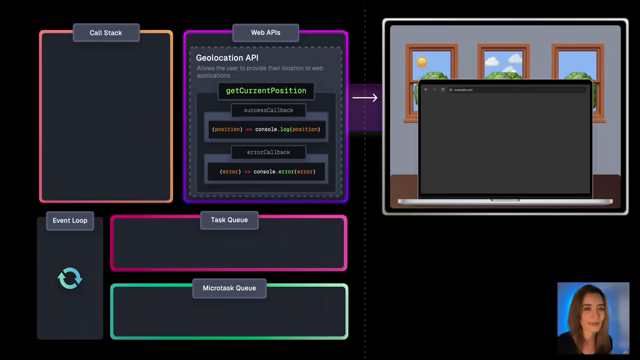
Task: Click the getCurrentPosition function label
Action: pos(266,91)
